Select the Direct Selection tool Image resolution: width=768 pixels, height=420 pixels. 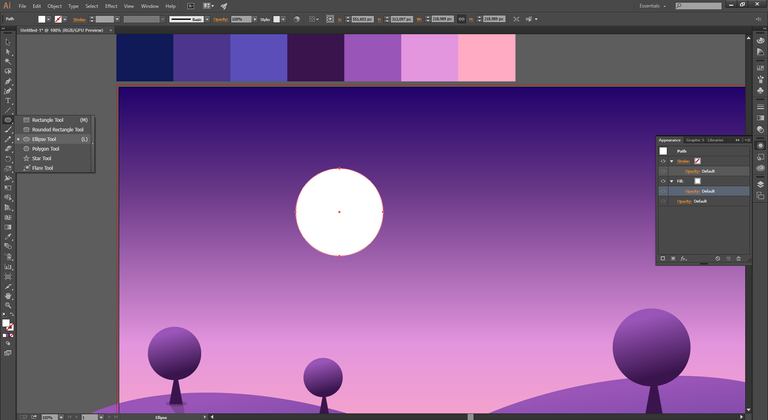coord(7,52)
